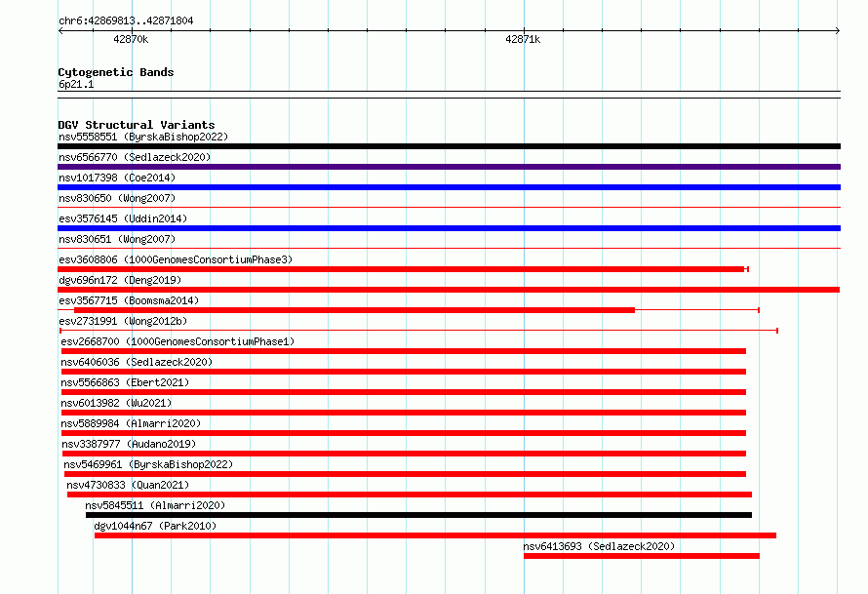Click the nsv830650 (Wong2007) label
868x594 pixels.
coord(117,198)
